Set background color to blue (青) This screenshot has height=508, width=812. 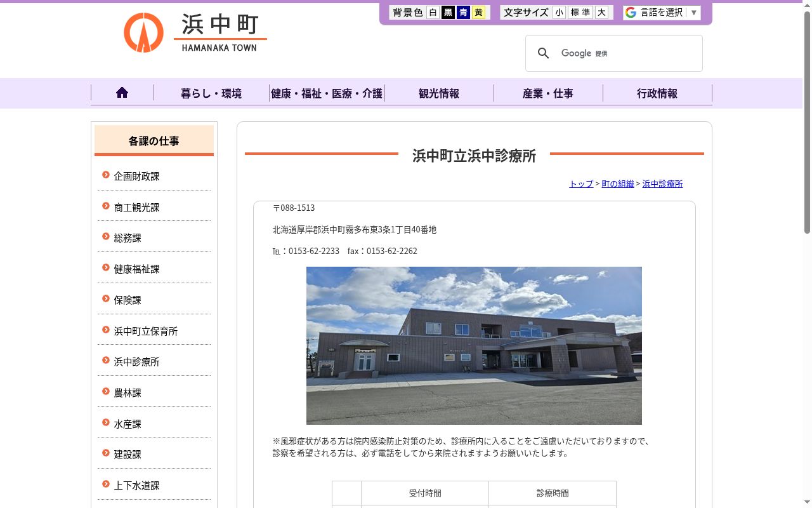coord(463,13)
